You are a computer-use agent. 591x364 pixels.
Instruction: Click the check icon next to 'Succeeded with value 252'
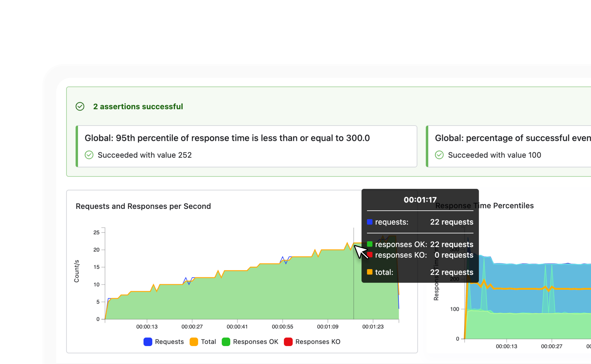[x=89, y=155]
